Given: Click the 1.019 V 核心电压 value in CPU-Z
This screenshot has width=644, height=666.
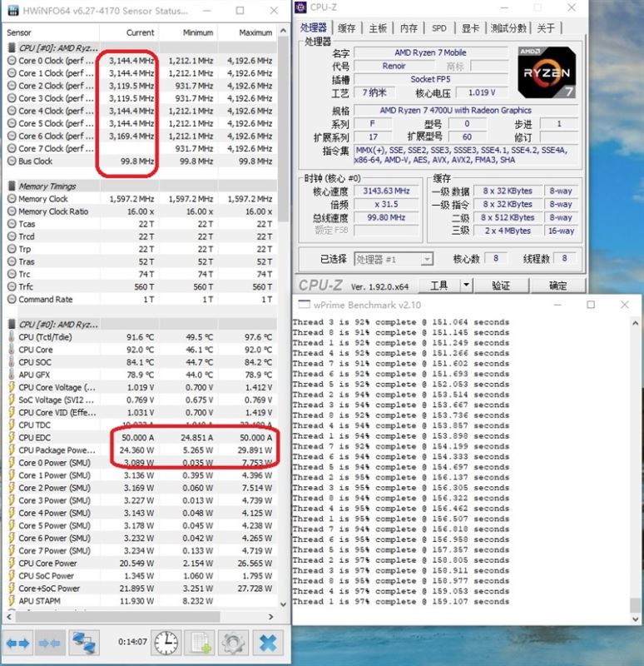Looking at the screenshot, I should pyautogui.click(x=482, y=92).
